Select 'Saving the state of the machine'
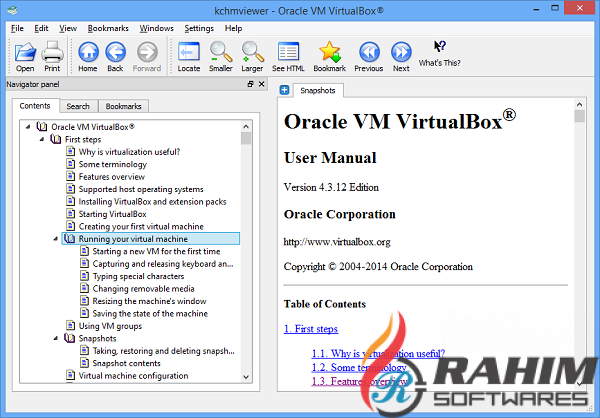 (150, 314)
